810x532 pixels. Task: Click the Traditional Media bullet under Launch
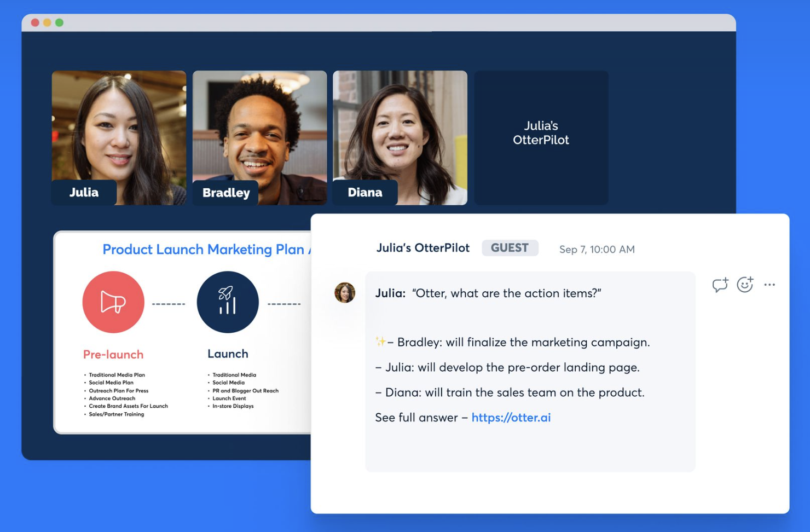click(234, 375)
